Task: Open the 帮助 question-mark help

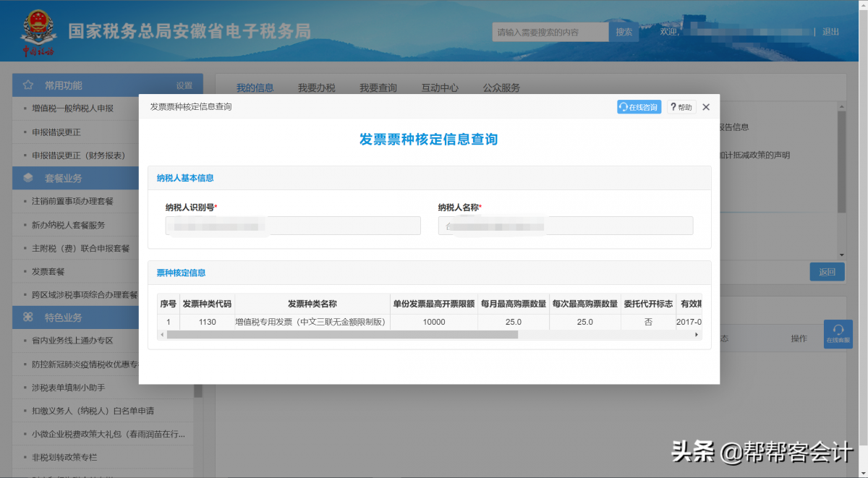Action: click(x=681, y=107)
